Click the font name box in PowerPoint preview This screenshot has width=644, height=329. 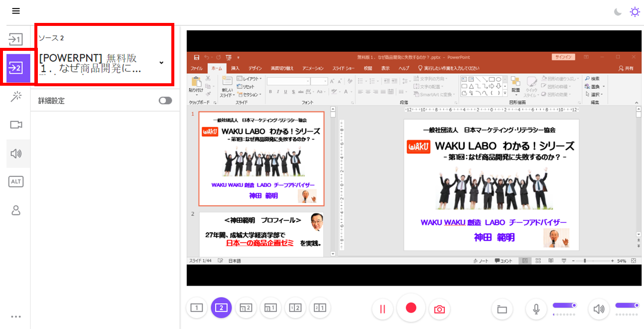288,81
